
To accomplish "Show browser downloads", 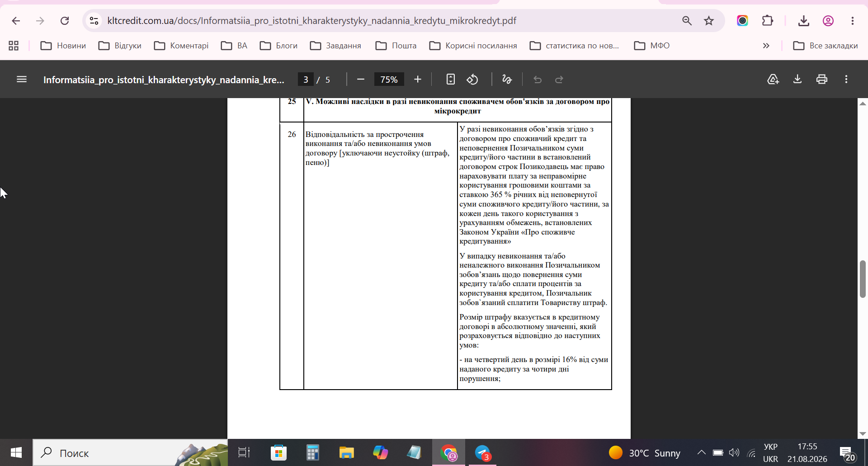I will (803, 21).
